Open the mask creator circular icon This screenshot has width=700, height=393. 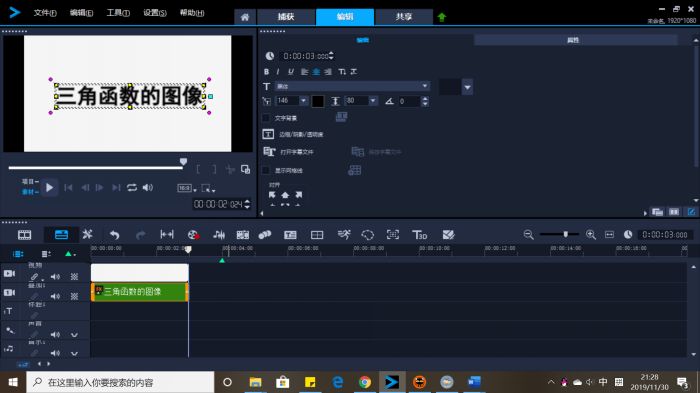[x=367, y=234]
